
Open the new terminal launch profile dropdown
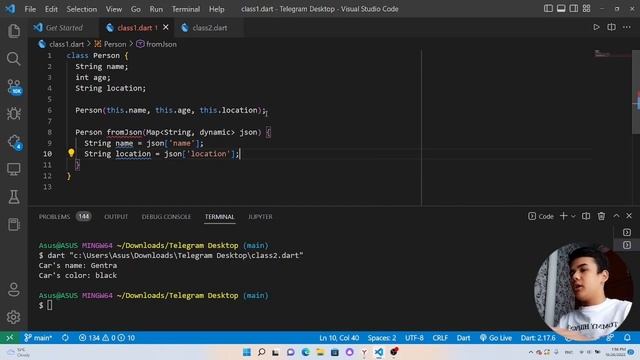pyautogui.click(x=573, y=216)
